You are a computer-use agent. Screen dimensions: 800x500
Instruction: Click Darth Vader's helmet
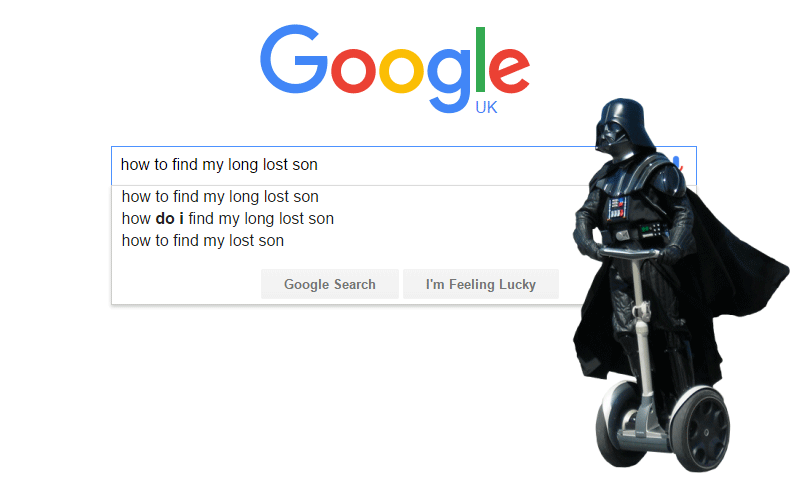623,126
